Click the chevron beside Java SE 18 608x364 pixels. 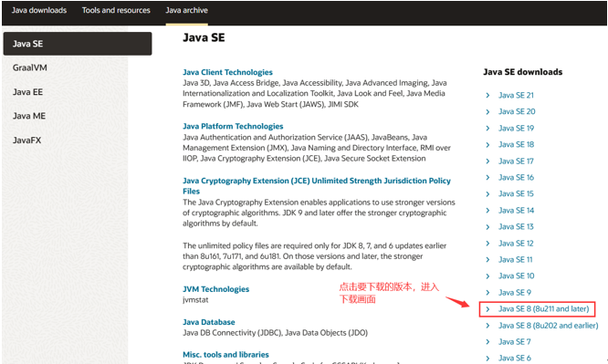pos(487,145)
